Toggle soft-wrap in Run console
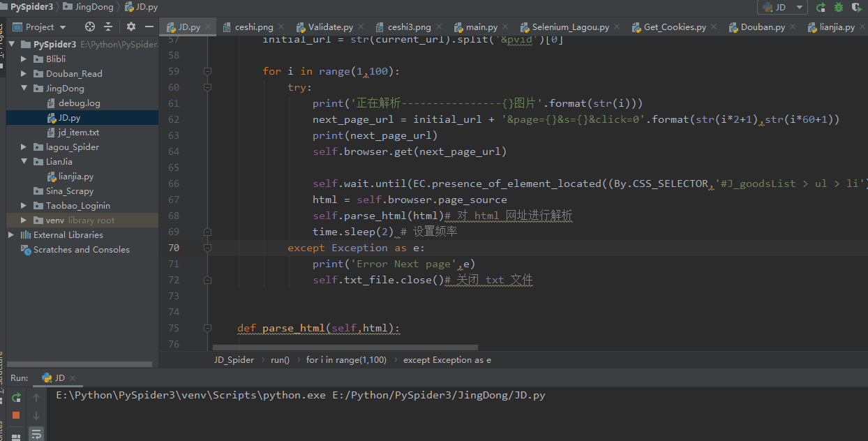868x441 pixels. pyautogui.click(x=36, y=433)
